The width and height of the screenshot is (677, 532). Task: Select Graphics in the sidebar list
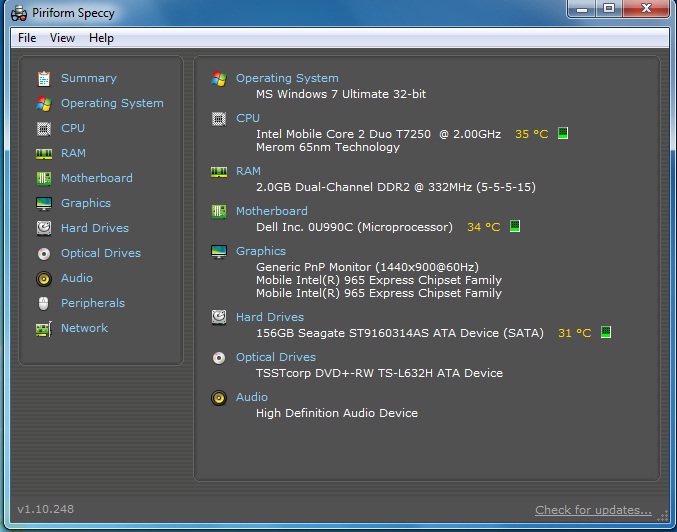86,203
